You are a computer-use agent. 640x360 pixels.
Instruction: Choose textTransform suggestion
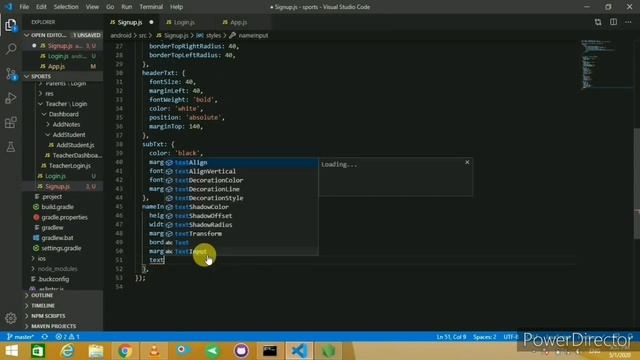click(x=241, y=233)
